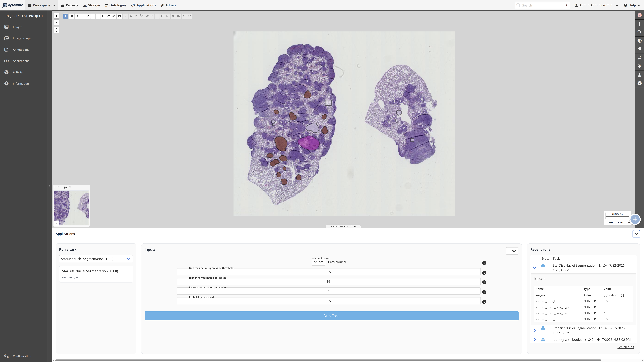The width and height of the screenshot is (644, 362).
Task: Select the straight line drawing tool
Action: point(82,16)
